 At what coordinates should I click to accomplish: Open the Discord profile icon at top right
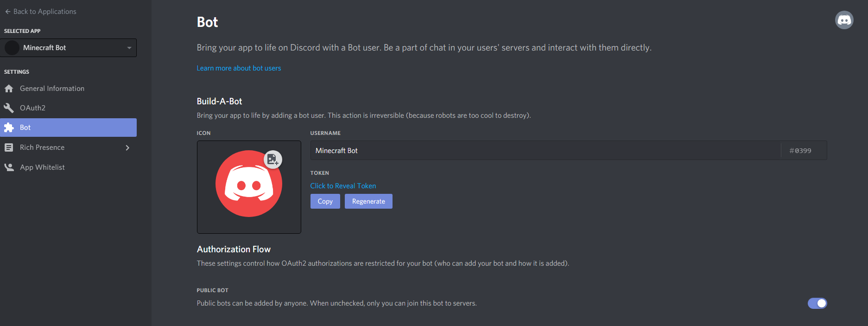(844, 20)
